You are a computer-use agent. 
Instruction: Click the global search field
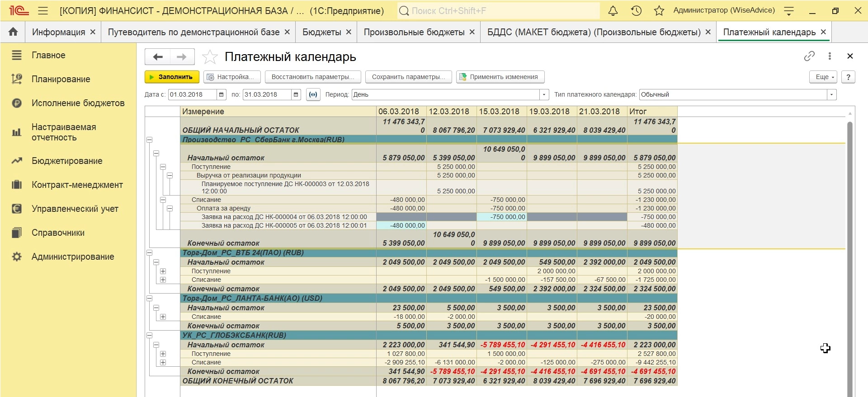click(x=497, y=11)
